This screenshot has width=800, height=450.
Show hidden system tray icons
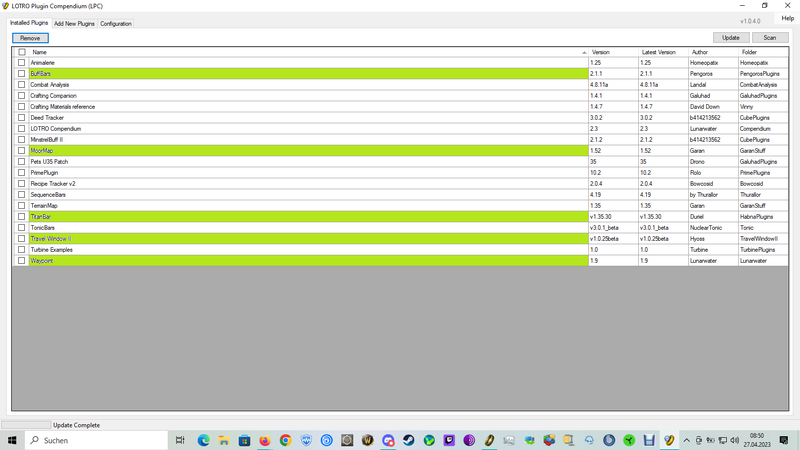point(687,440)
